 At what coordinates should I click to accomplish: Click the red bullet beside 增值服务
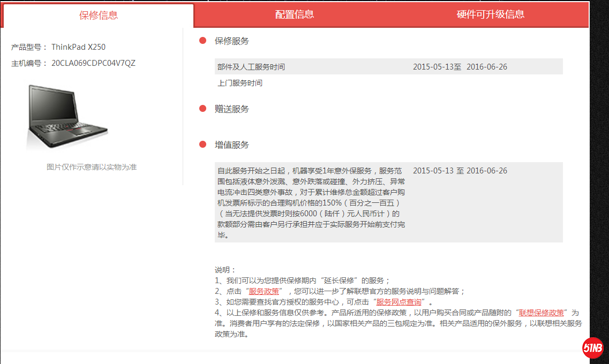pos(203,145)
